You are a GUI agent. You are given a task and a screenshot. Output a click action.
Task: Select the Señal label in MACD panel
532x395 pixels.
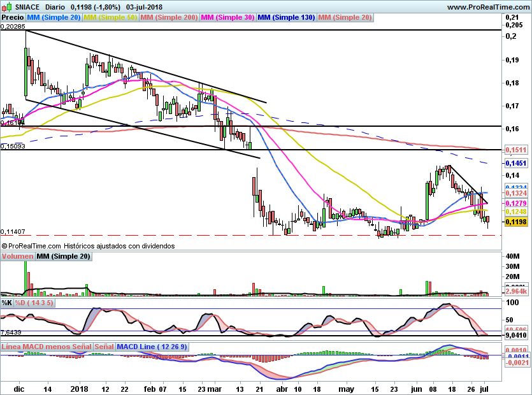(104, 346)
